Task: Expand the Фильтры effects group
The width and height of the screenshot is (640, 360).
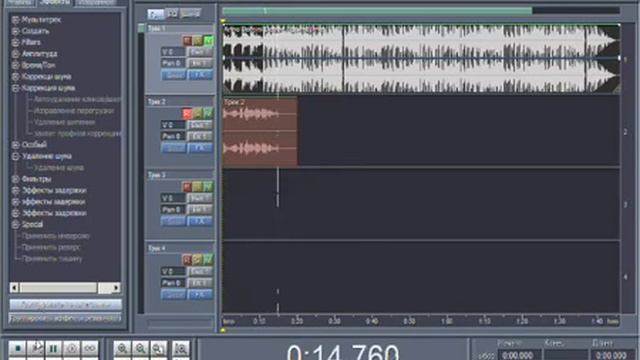Action: click(x=16, y=179)
